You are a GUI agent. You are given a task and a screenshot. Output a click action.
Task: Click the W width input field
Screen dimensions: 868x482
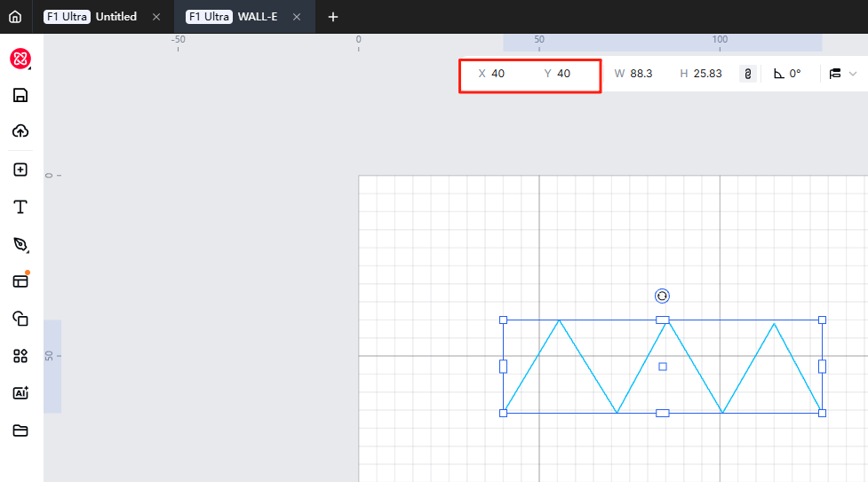click(641, 74)
